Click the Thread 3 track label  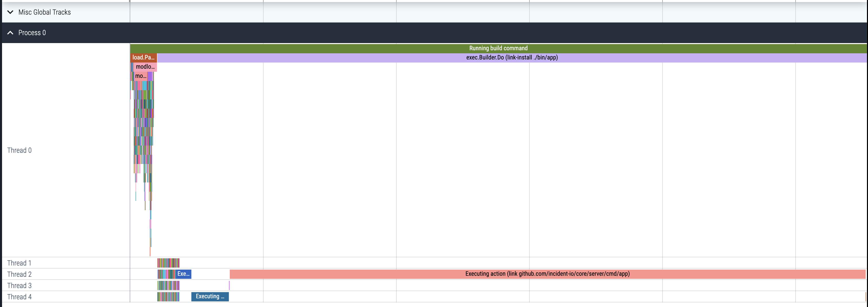(19, 286)
